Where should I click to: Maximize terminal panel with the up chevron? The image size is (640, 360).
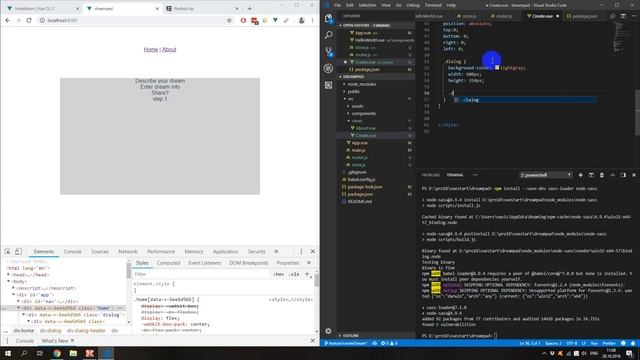pos(613,175)
